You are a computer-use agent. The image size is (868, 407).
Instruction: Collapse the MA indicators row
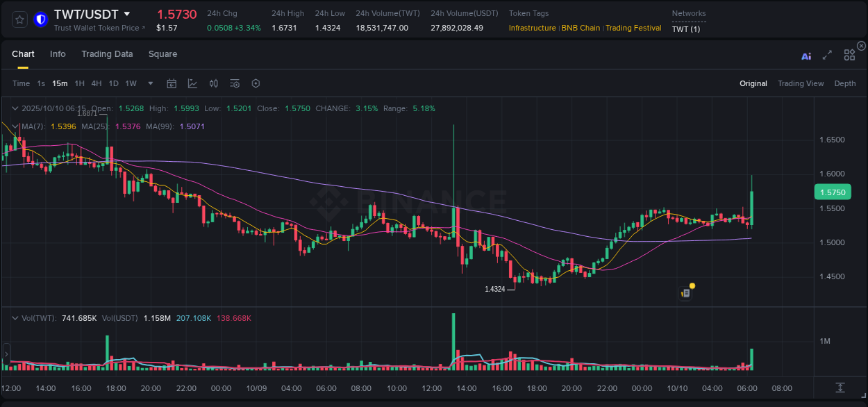click(15, 126)
